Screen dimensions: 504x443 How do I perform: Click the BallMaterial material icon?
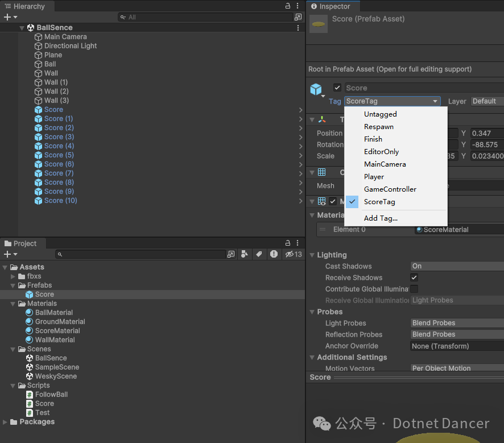[x=29, y=312]
